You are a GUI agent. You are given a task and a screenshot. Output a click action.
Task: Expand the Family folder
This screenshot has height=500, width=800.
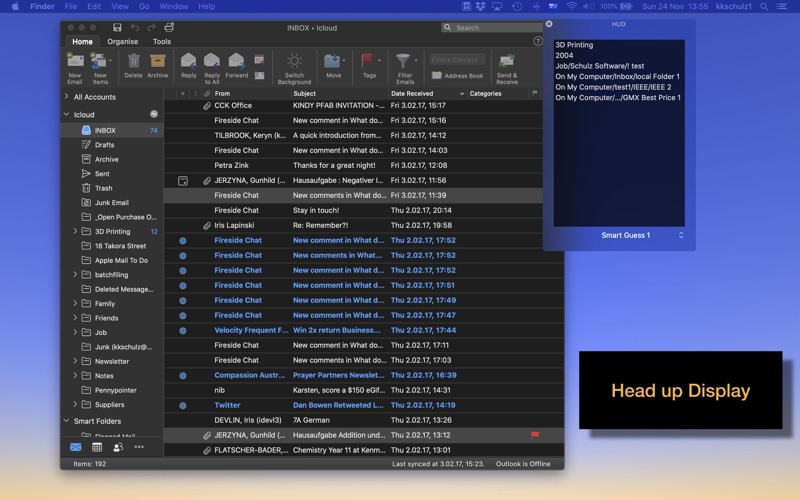point(76,303)
